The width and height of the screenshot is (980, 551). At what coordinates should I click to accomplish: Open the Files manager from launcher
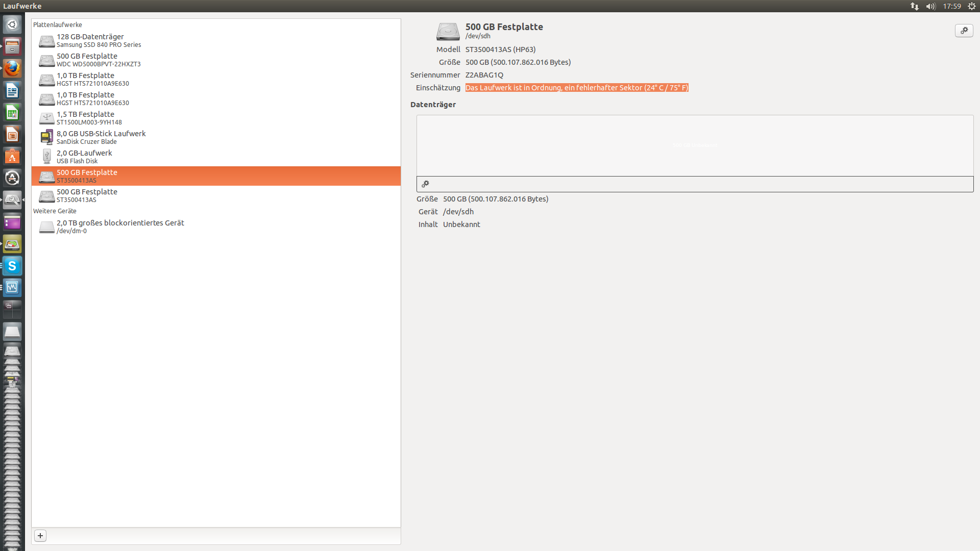pos(12,46)
